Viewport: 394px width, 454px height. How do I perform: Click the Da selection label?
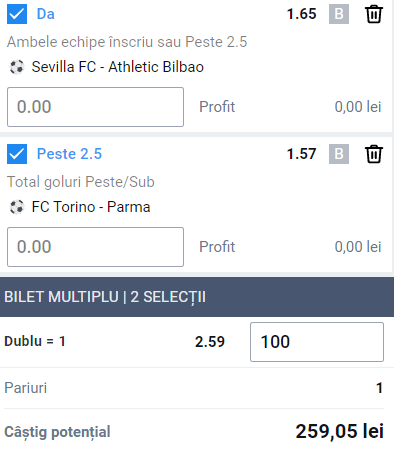(46, 14)
